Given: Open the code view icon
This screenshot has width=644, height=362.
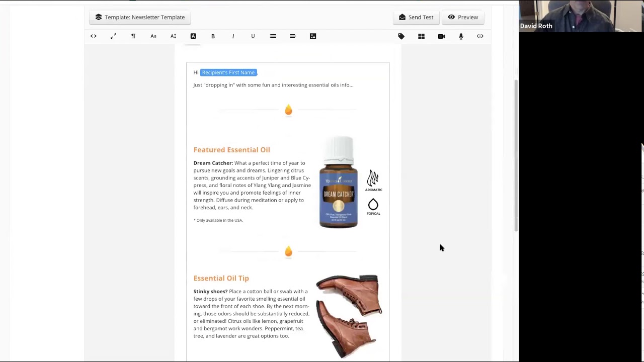Looking at the screenshot, I should 94,36.
